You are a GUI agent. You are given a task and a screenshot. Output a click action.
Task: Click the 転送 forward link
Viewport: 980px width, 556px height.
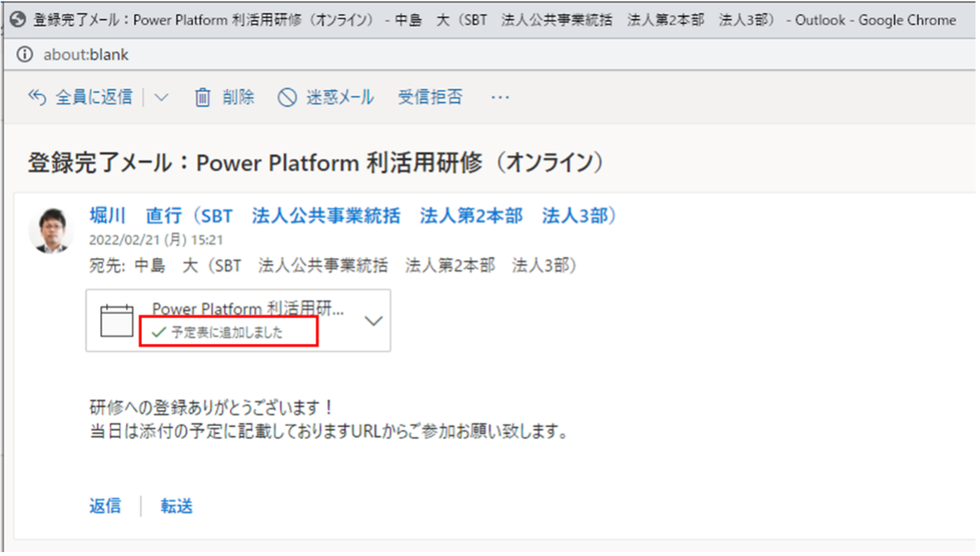click(x=176, y=506)
